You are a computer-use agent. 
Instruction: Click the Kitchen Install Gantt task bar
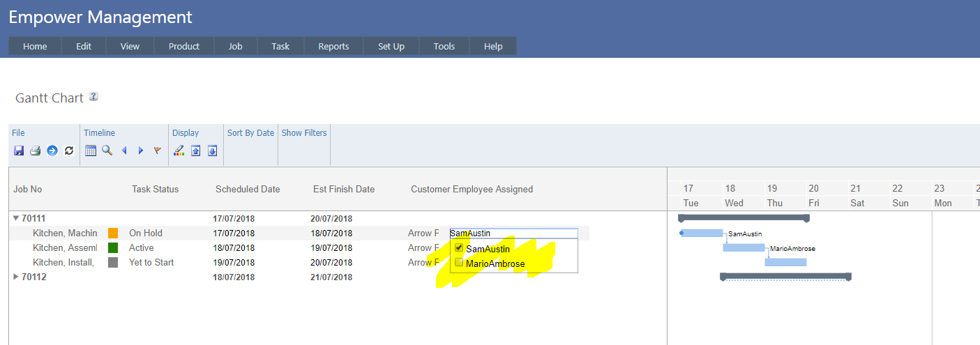(785, 262)
